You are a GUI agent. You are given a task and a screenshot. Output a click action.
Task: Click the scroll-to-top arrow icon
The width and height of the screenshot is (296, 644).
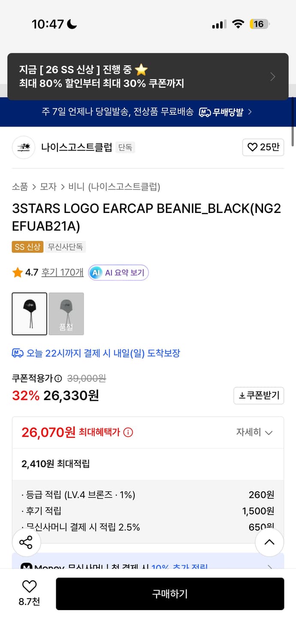click(x=269, y=542)
